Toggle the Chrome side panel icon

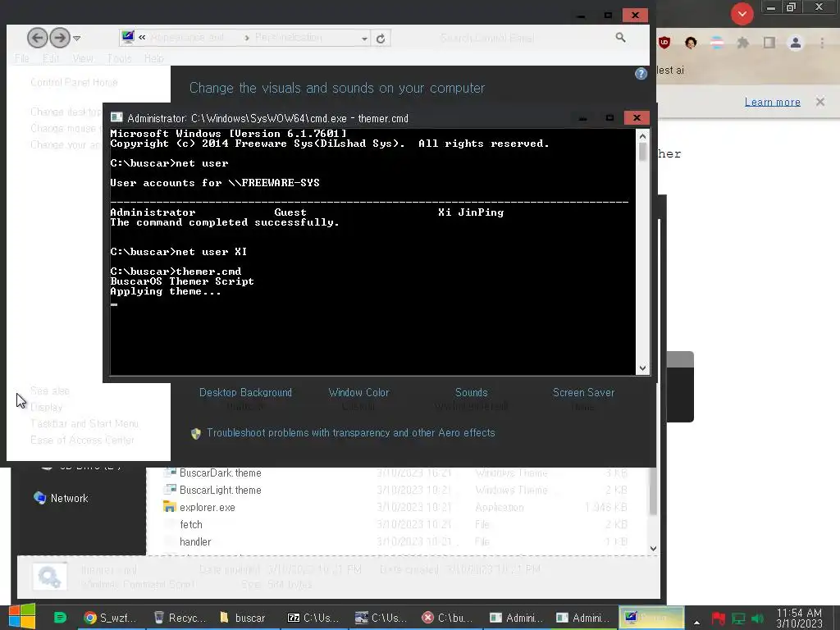click(769, 43)
